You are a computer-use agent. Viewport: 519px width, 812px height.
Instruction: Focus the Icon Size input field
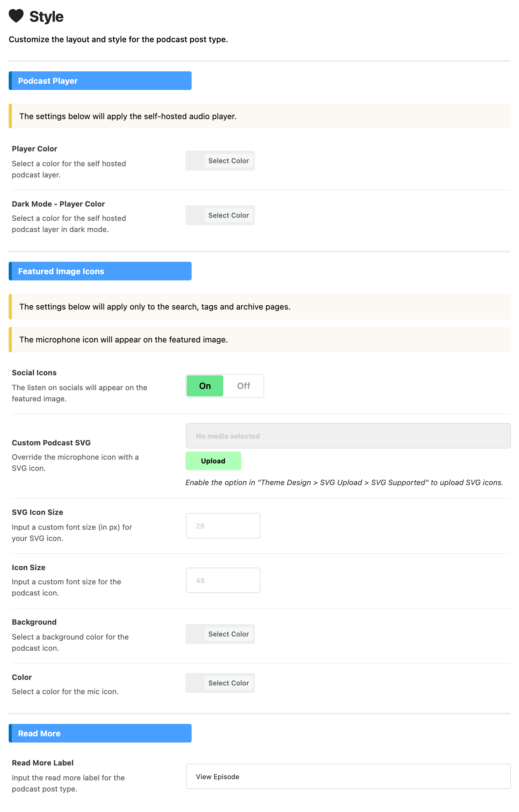tap(223, 580)
